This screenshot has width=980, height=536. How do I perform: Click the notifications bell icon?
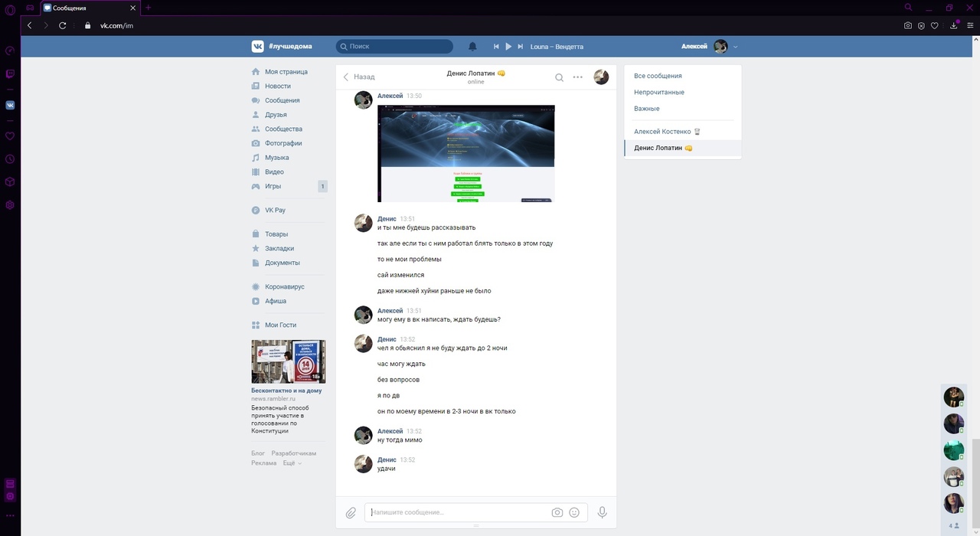click(472, 47)
